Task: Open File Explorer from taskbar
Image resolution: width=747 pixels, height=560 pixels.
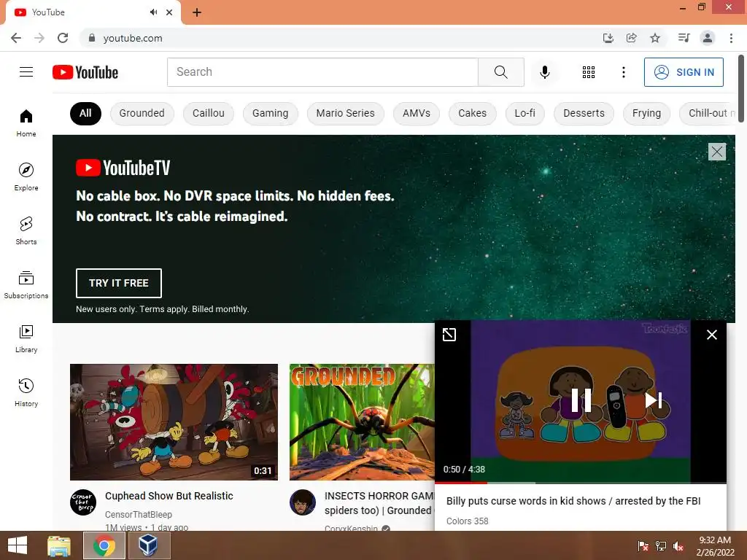Action: [x=59, y=545]
